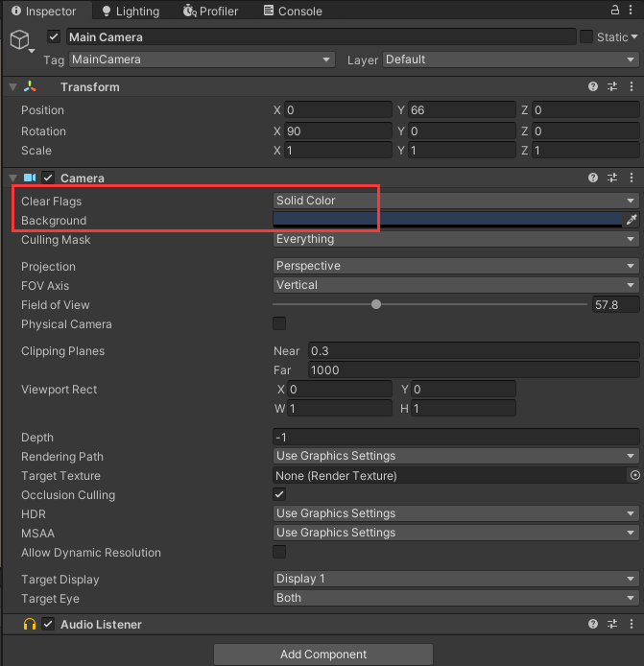The width and height of the screenshot is (644, 666).
Task: Open the Layer dropdown Default
Action: 511,59
